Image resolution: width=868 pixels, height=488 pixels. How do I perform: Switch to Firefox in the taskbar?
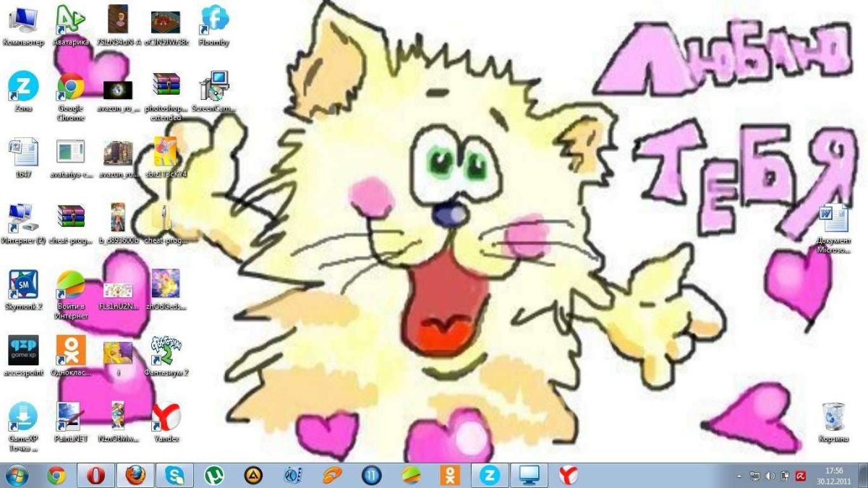[135, 475]
